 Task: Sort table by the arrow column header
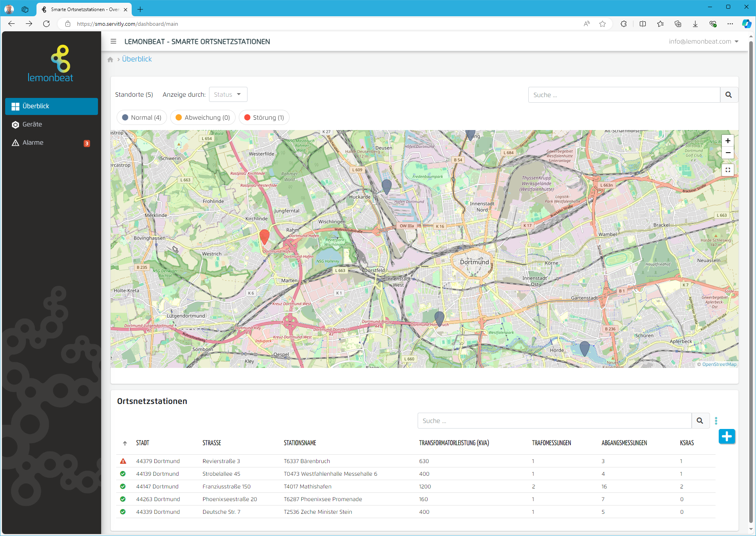pyautogui.click(x=125, y=443)
